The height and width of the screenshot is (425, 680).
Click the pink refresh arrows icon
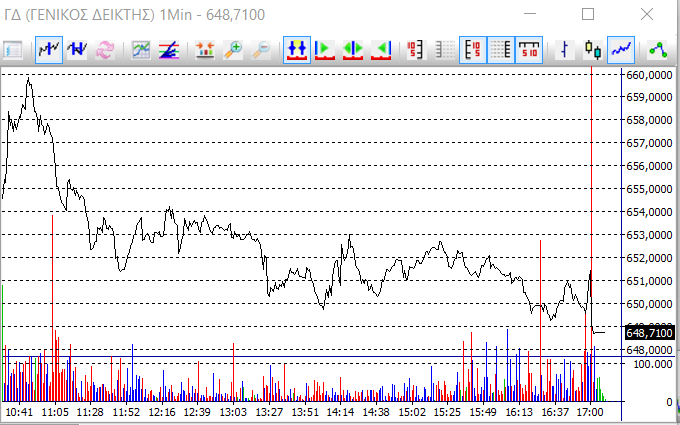click(105, 50)
